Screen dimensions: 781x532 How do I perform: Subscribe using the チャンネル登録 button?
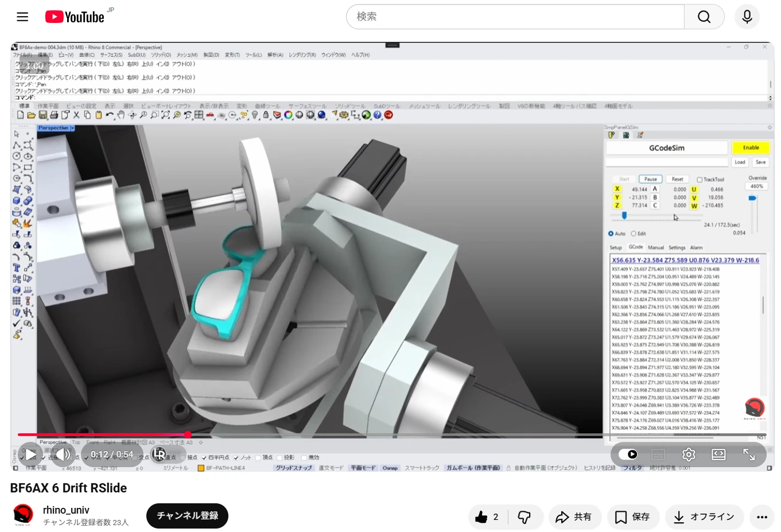pos(187,515)
